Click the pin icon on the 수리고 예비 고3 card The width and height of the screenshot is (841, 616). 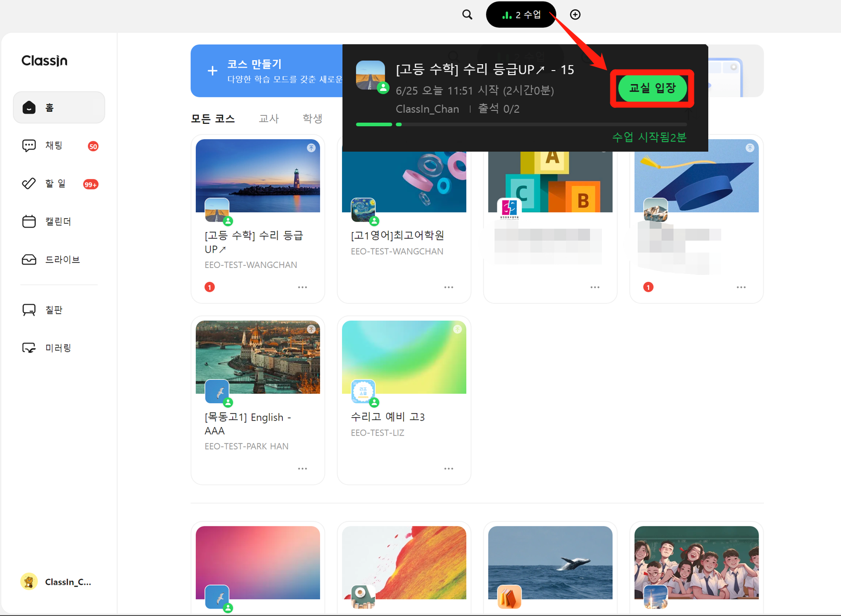457,329
